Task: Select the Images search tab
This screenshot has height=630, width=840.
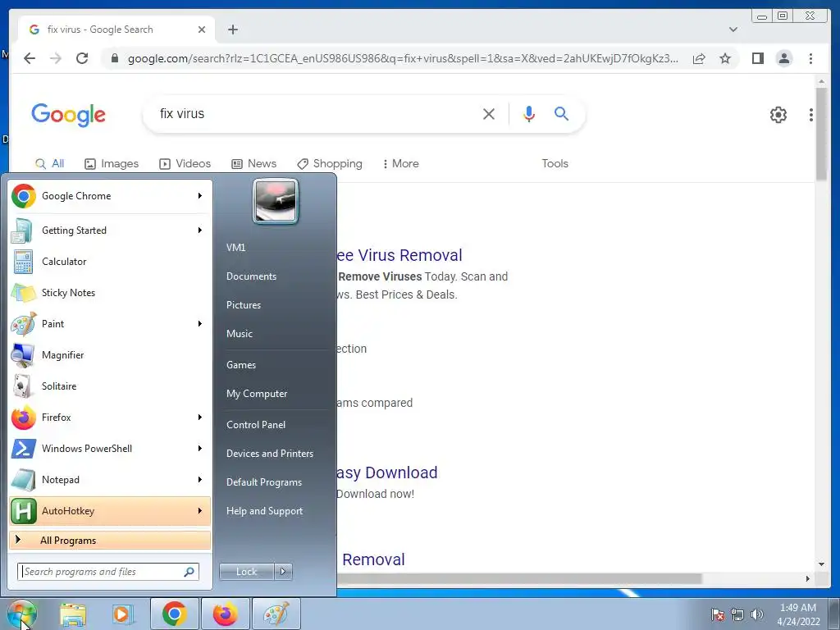Action: (112, 163)
